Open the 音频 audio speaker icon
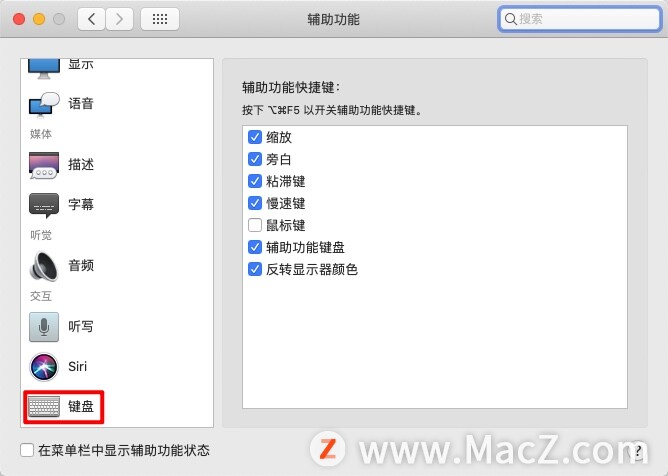668x476 pixels. click(44, 266)
